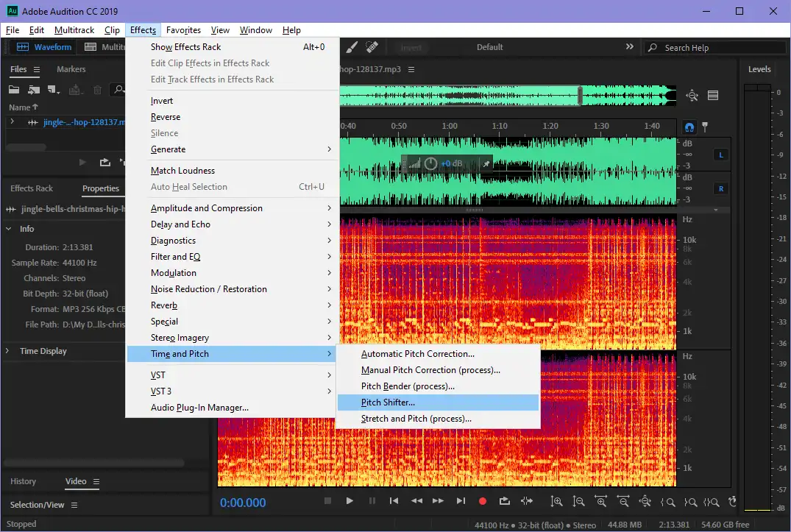This screenshot has width=791, height=532.
Task: Toggle spectral display list icon beside overview
Action: click(713, 96)
